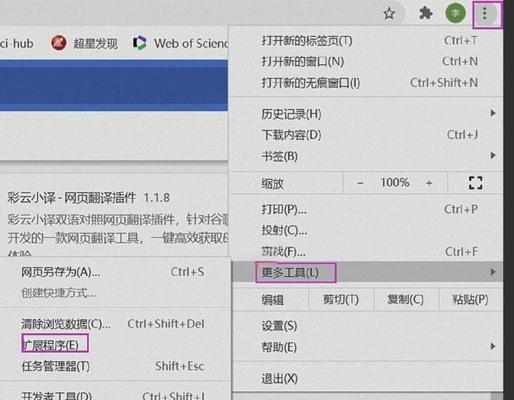Open the 超星发现 bookmark icon

(x=59, y=43)
